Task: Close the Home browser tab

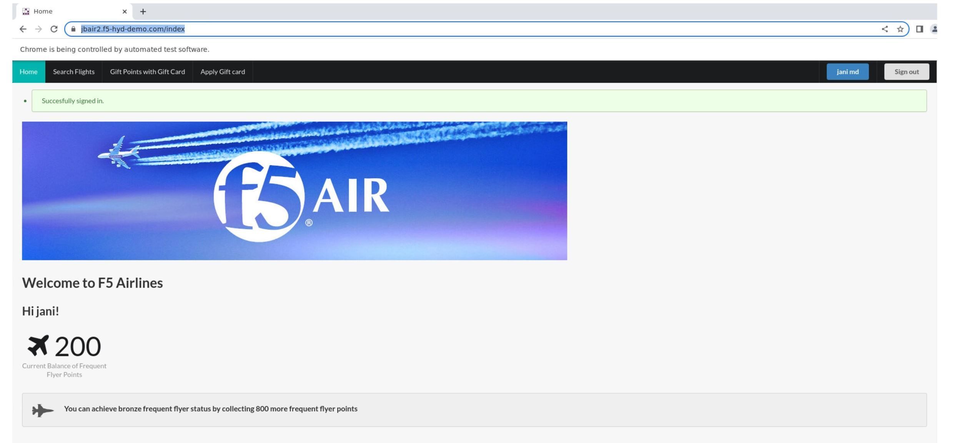Action: pyautogui.click(x=125, y=12)
